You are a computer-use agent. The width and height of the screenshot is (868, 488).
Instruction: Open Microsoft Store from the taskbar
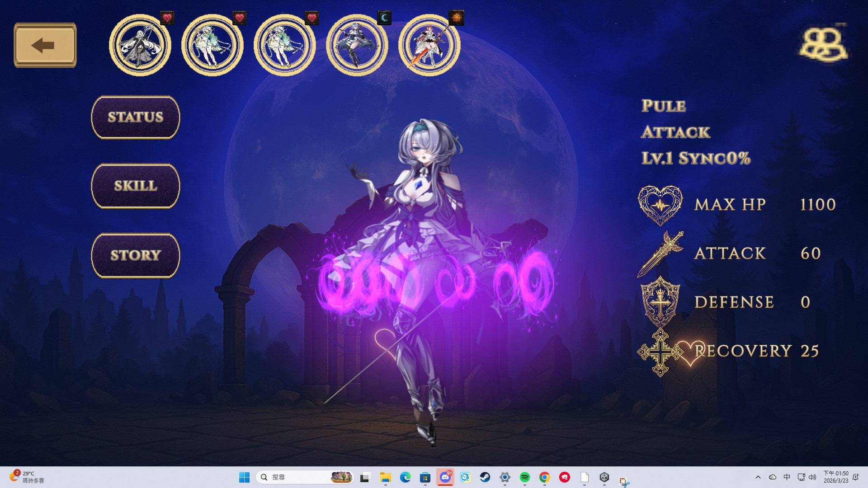coord(425,477)
